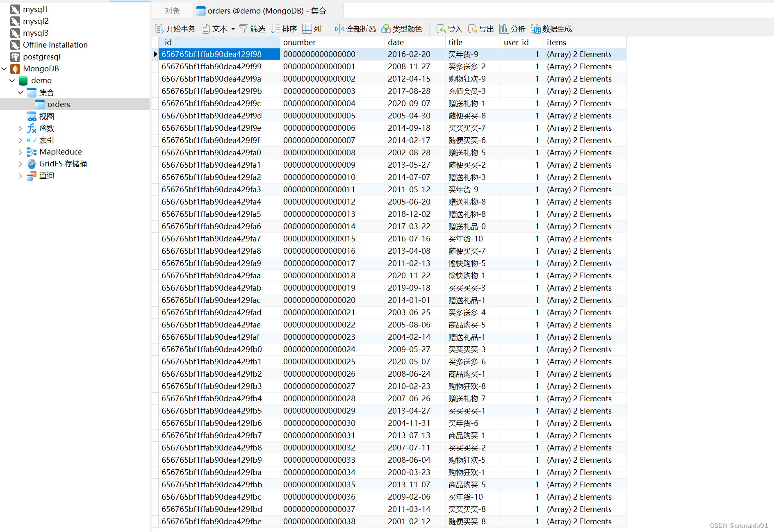Click the MongoDB leaf connection icon

[15, 68]
